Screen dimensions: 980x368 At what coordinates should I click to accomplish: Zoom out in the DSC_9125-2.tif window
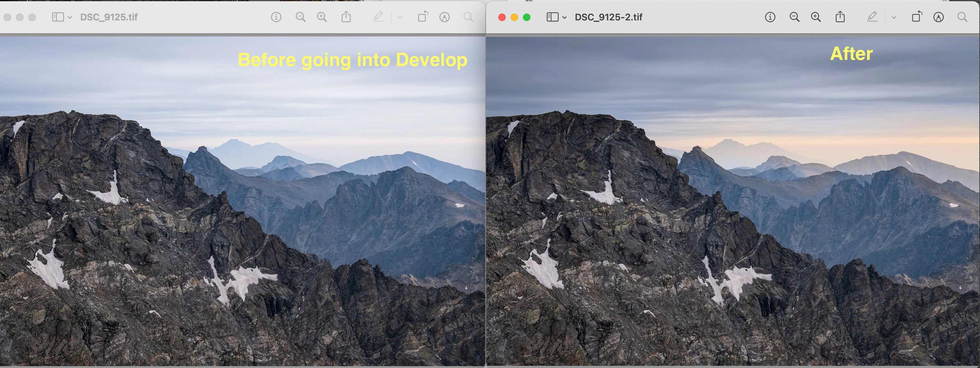pos(794,17)
